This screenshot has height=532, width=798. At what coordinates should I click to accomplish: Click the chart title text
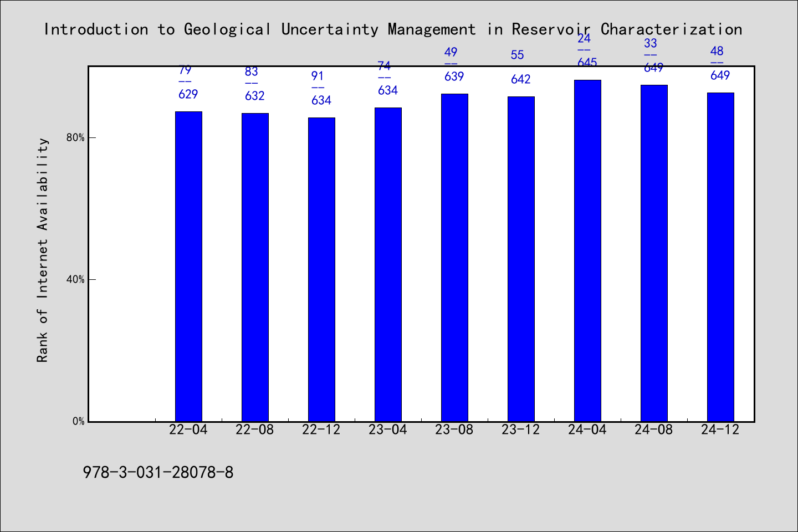(x=393, y=29)
